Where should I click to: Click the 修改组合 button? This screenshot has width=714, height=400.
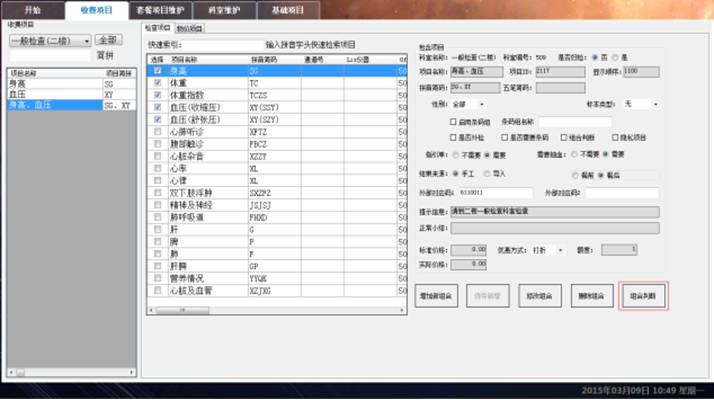point(541,295)
